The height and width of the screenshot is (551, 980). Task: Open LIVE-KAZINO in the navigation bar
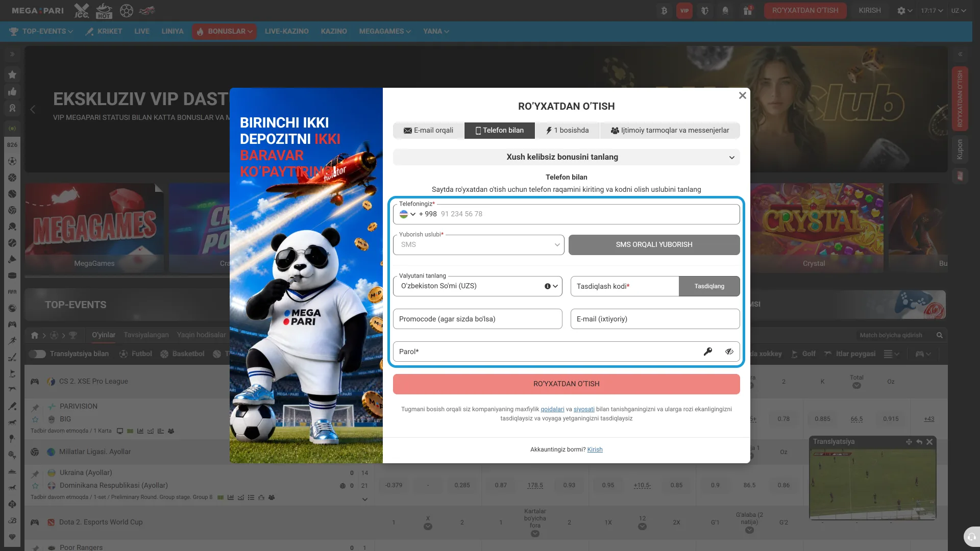point(287,31)
